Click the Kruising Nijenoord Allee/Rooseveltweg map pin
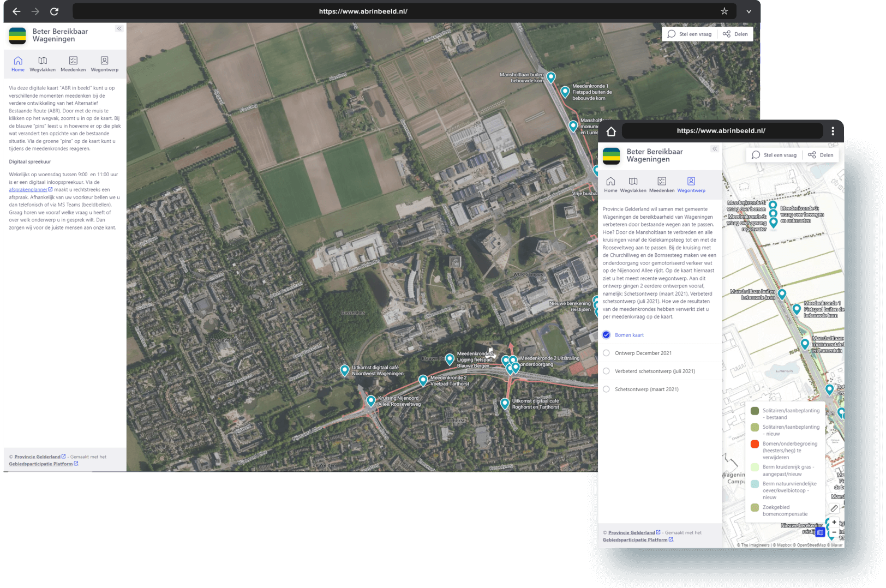The image size is (886, 588). [371, 401]
